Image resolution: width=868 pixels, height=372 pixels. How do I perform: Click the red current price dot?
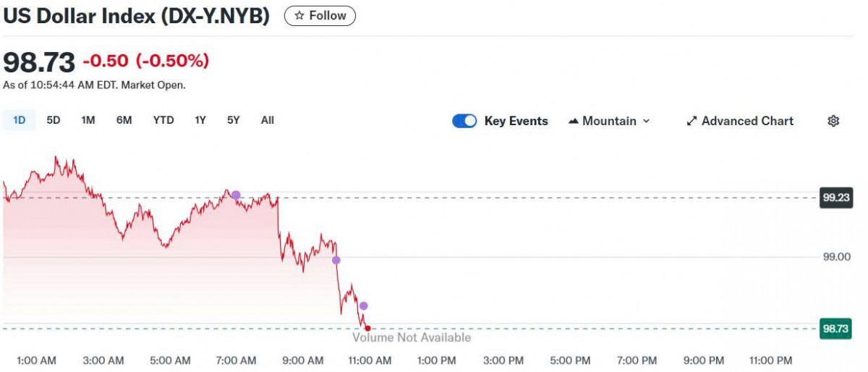[x=368, y=329]
